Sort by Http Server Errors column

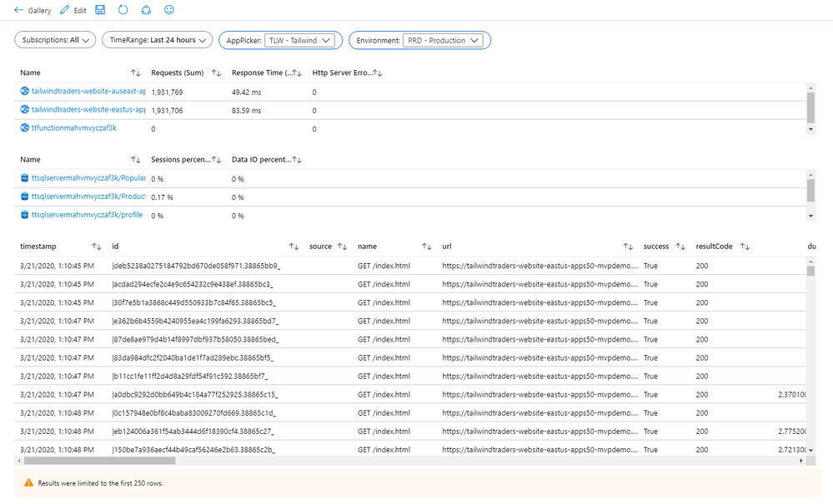click(x=377, y=72)
